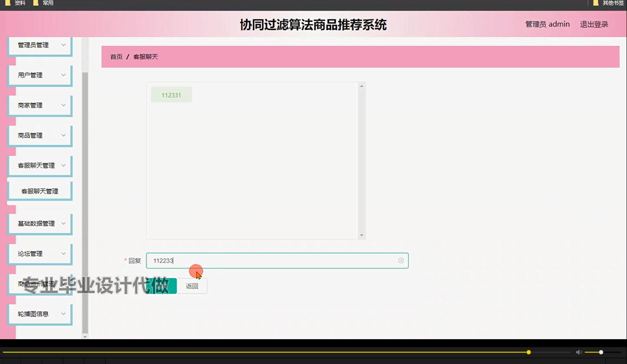Expand the 管理员管理 menu
Screen dimensions: 627x364
40,45
